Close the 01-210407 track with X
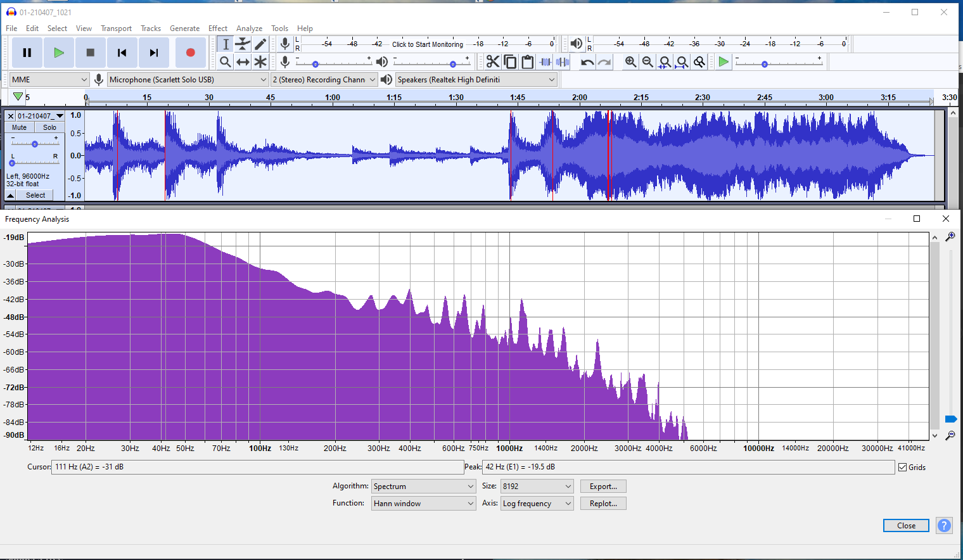This screenshot has height=560, width=963. 10,116
